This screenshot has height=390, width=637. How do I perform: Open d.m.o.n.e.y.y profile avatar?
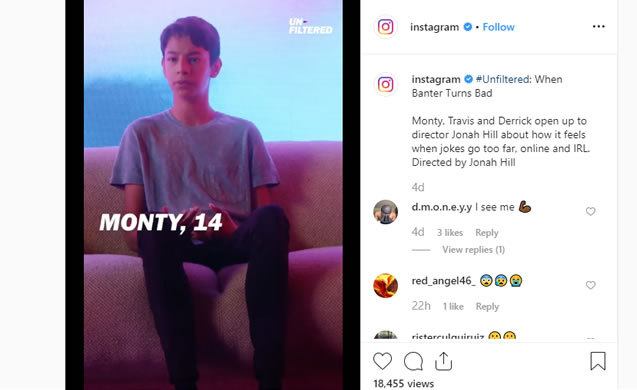[x=386, y=212]
